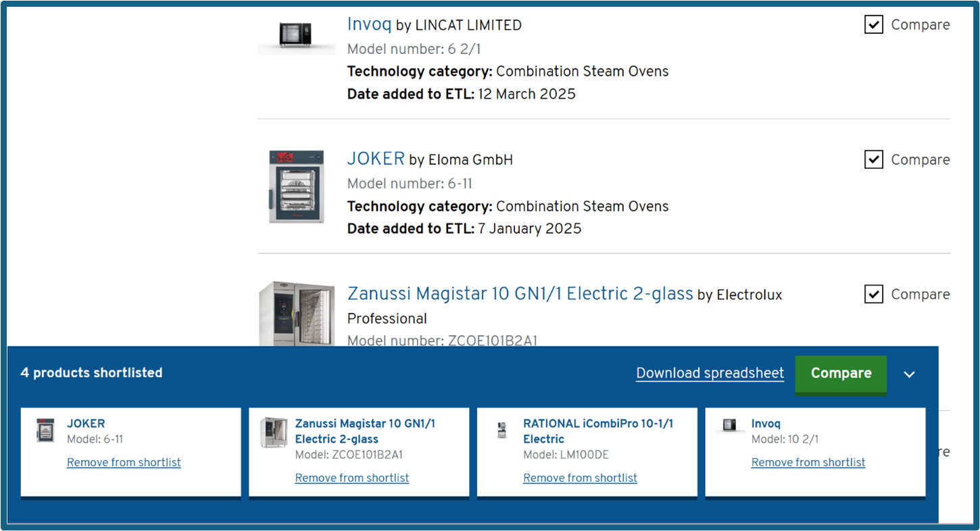Uncheck Compare checkbox for Invoq
The width and height of the screenshot is (980, 531).
click(x=874, y=25)
